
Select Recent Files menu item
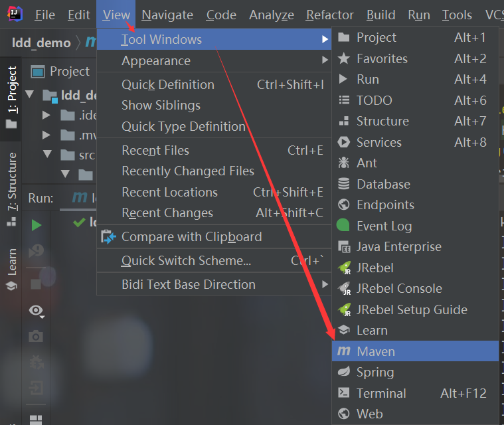click(155, 150)
